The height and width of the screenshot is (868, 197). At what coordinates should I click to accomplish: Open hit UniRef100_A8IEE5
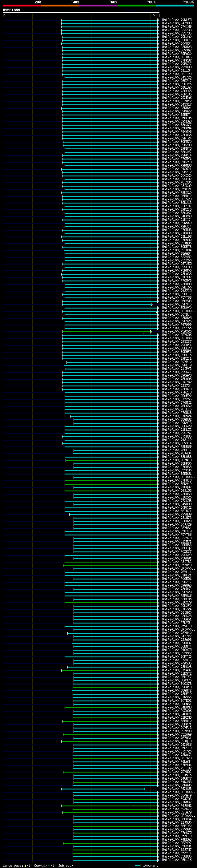(177, 410)
